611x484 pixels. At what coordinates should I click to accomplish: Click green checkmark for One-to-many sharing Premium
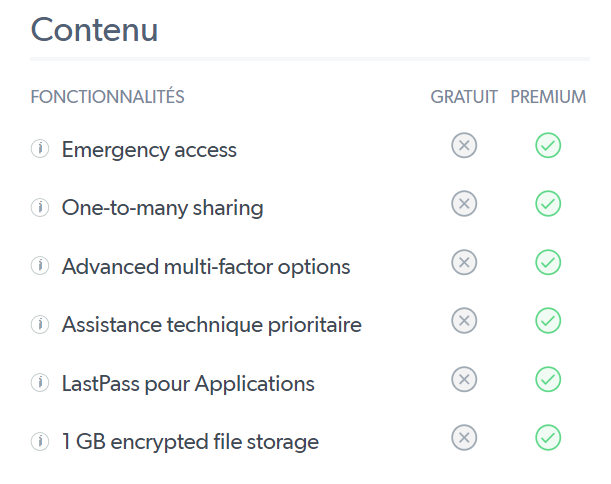548,204
